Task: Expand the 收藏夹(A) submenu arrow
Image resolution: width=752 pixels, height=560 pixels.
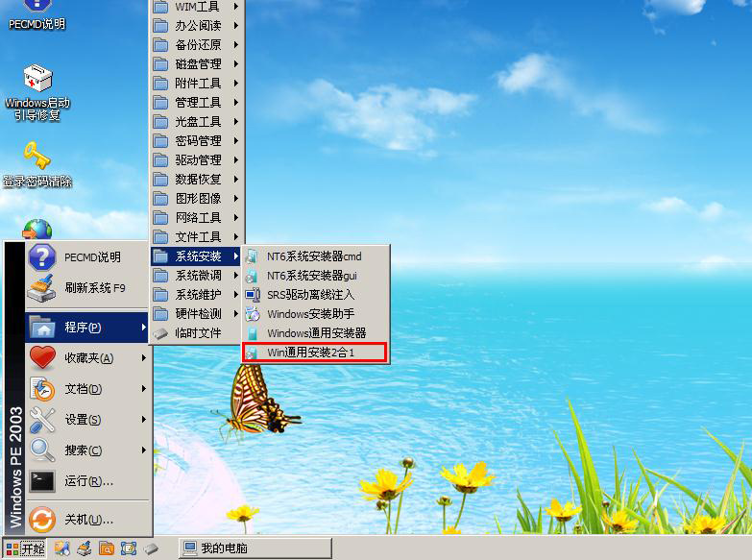Action: point(143,357)
